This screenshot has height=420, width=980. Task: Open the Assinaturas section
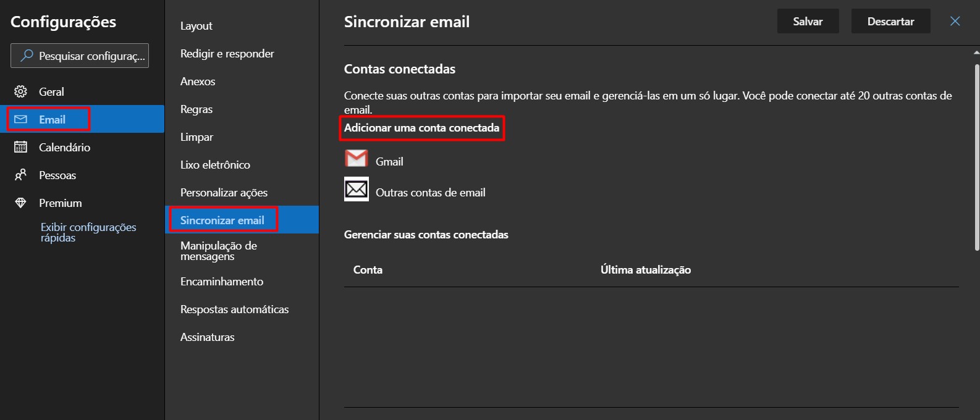coord(207,337)
